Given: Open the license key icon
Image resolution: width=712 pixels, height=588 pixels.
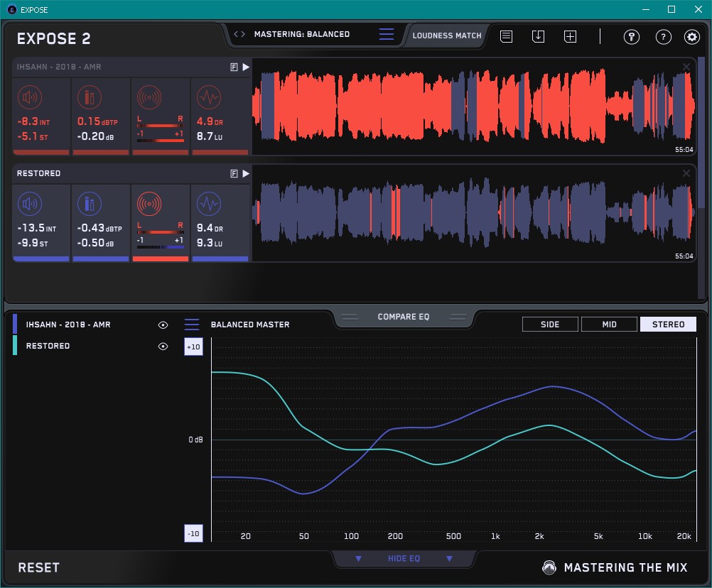Looking at the screenshot, I should (632, 37).
